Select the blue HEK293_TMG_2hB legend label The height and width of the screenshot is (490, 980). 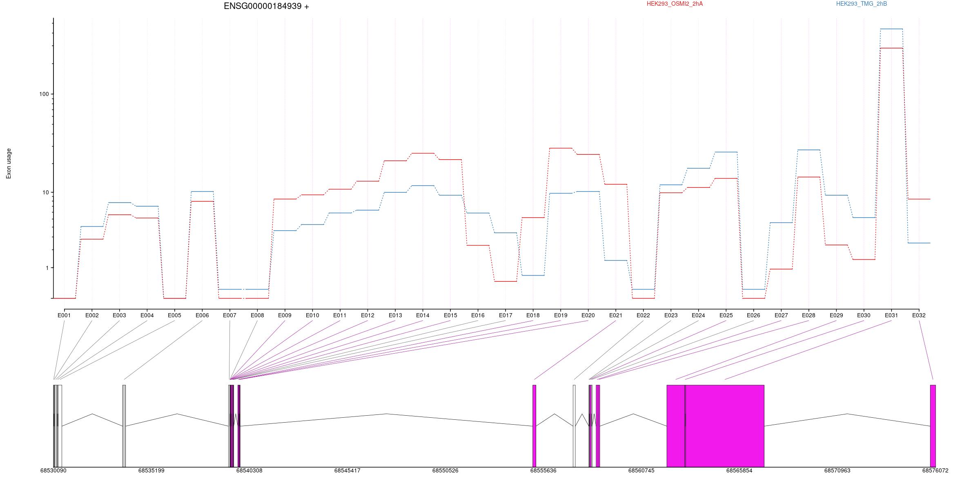coord(862,4)
